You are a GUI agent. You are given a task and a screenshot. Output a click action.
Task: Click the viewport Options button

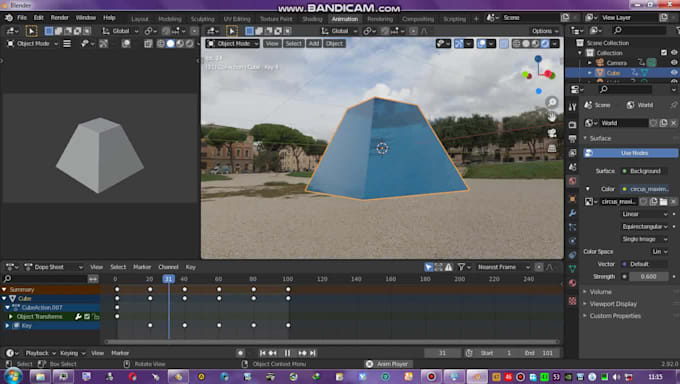[545, 31]
